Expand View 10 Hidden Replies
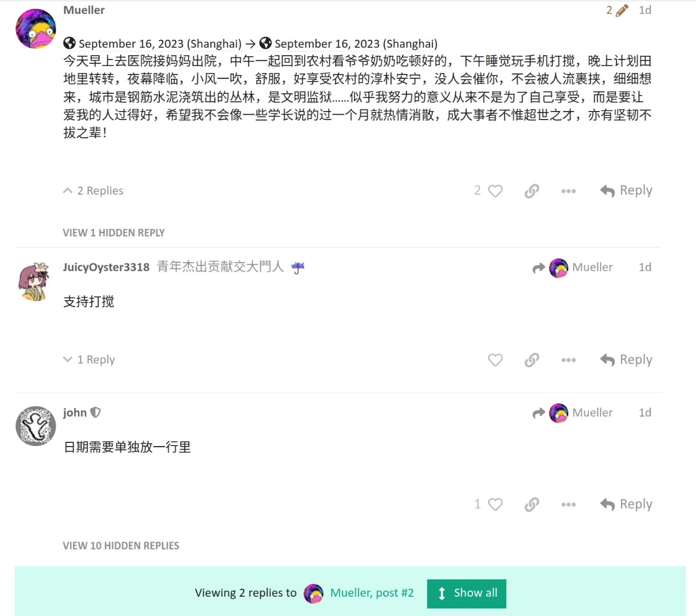This screenshot has height=616, width=696. 121,546
